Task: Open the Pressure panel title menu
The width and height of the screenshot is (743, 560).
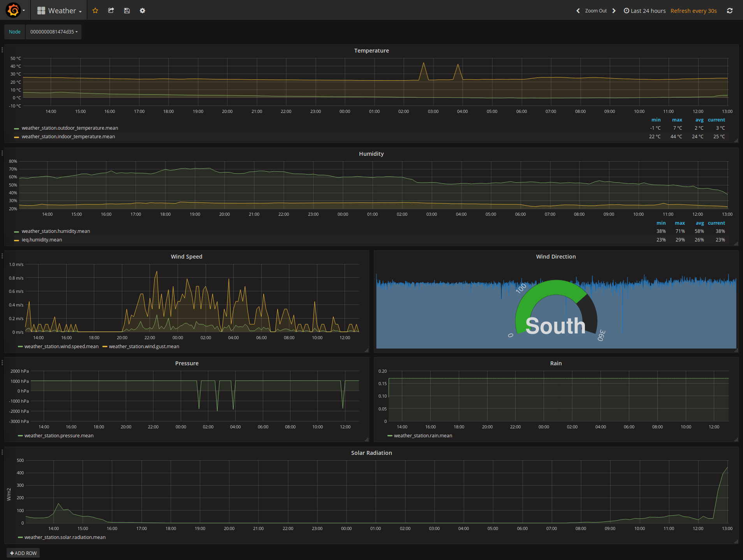Action: click(187, 363)
